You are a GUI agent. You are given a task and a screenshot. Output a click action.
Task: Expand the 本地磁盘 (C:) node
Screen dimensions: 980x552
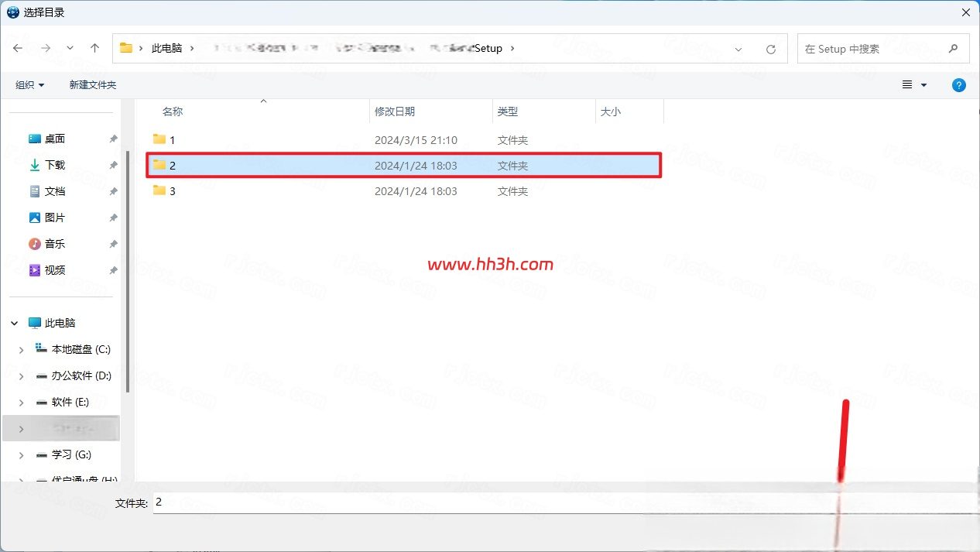click(x=21, y=350)
